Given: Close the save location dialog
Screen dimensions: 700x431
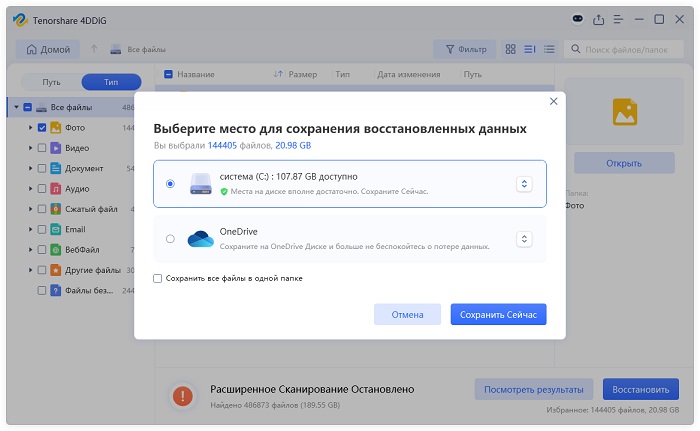Looking at the screenshot, I should [553, 101].
